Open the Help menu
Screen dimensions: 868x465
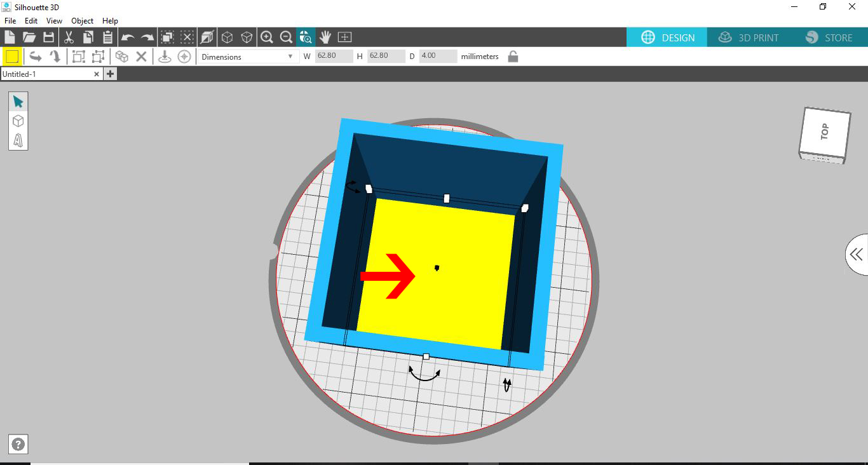tap(110, 21)
